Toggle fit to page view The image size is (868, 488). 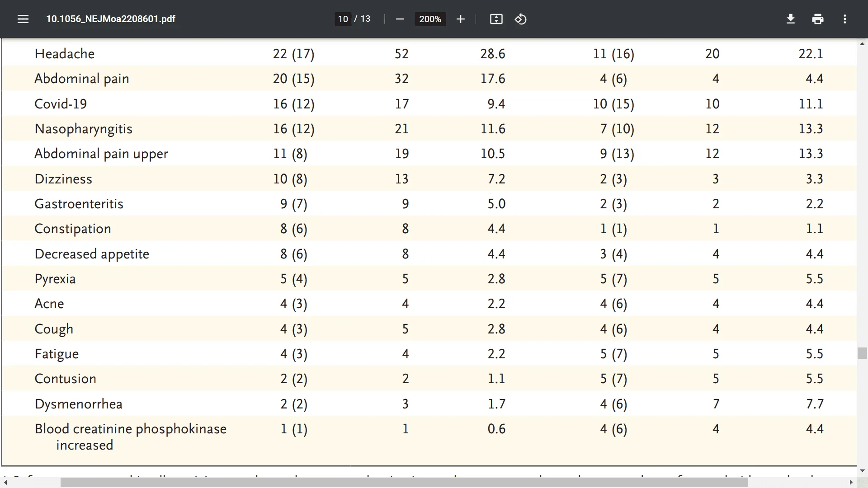coord(496,19)
